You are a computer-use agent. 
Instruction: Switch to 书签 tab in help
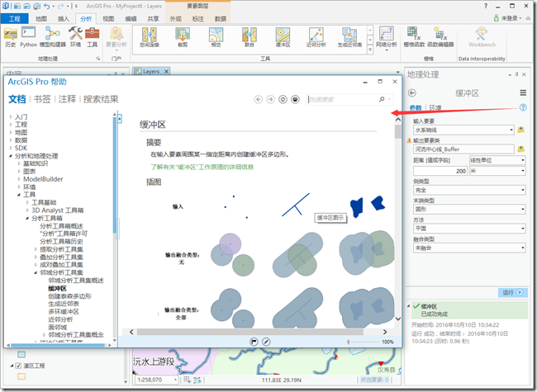tap(42, 99)
